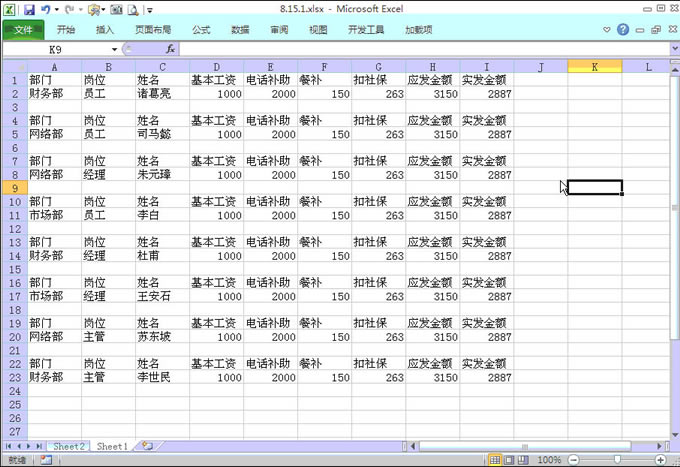Switch to the 审阅 ribbon tab

point(279,29)
